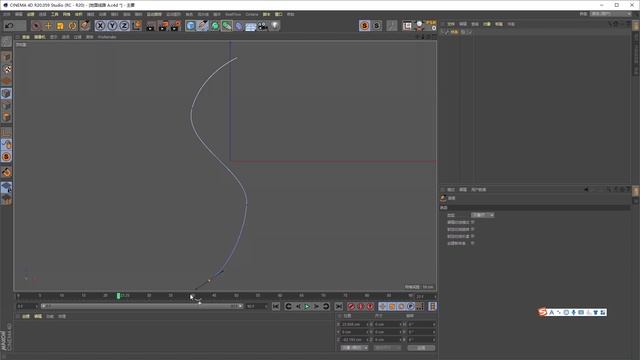640x360 pixels.
Task: Add a Light object
Action: 275,26
